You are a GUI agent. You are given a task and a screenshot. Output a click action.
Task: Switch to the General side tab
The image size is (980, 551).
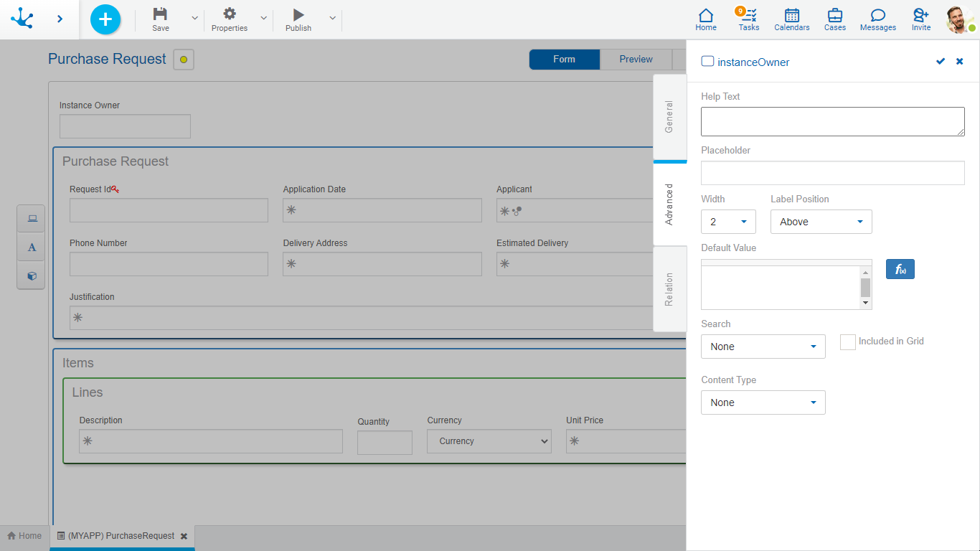click(669, 117)
